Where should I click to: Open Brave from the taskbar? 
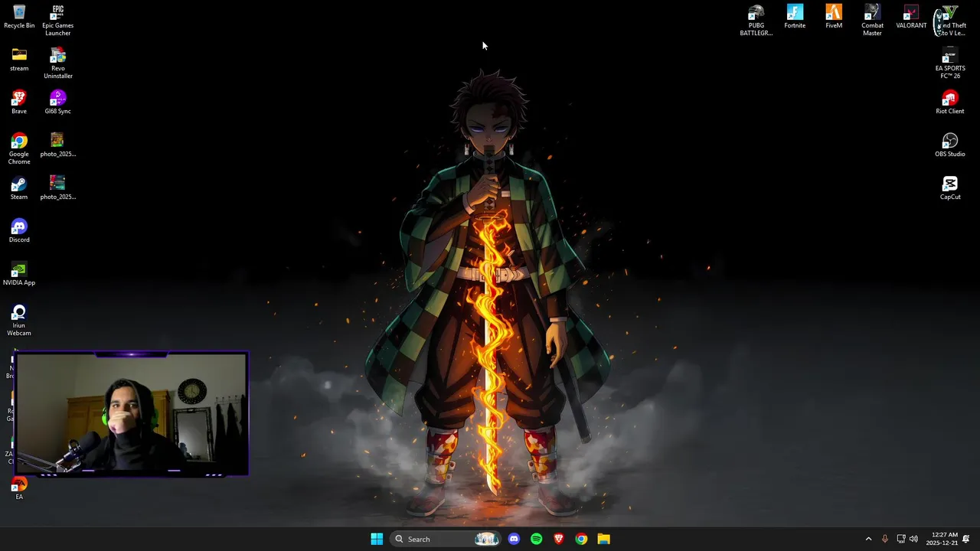tap(559, 539)
